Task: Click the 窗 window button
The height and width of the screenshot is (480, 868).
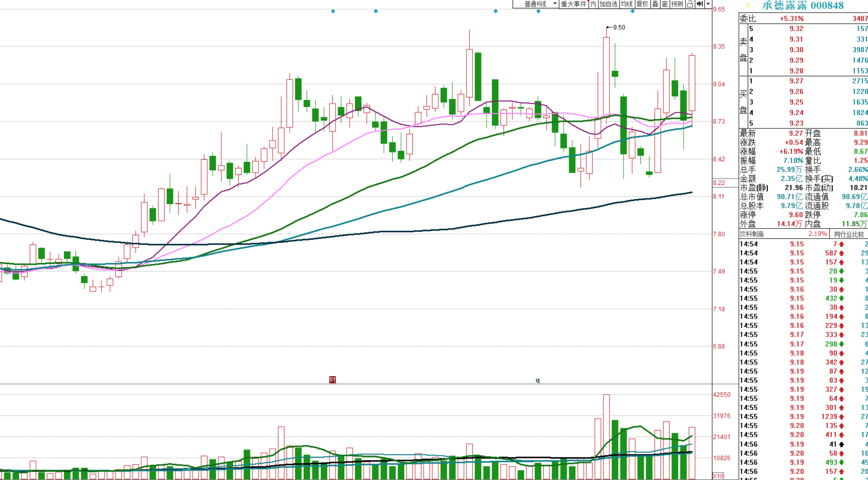Action: click(665, 4)
